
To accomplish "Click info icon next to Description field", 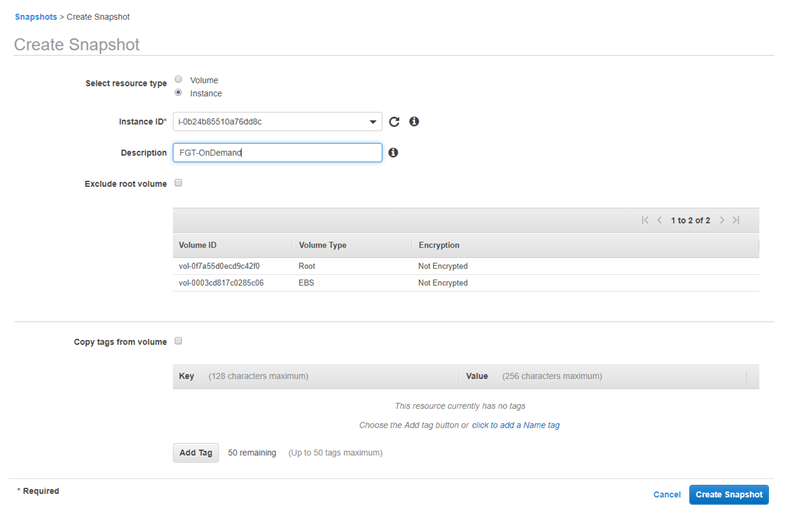I will pos(393,153).
